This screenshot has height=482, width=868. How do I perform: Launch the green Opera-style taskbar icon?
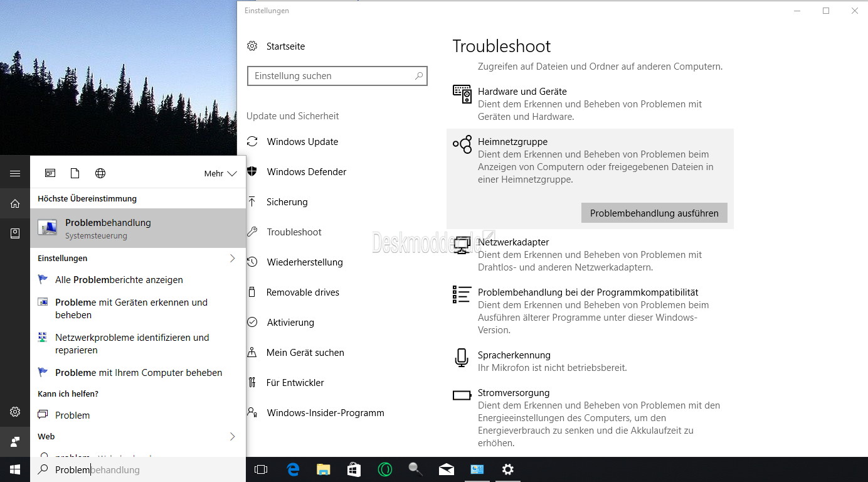coord(384,469)
